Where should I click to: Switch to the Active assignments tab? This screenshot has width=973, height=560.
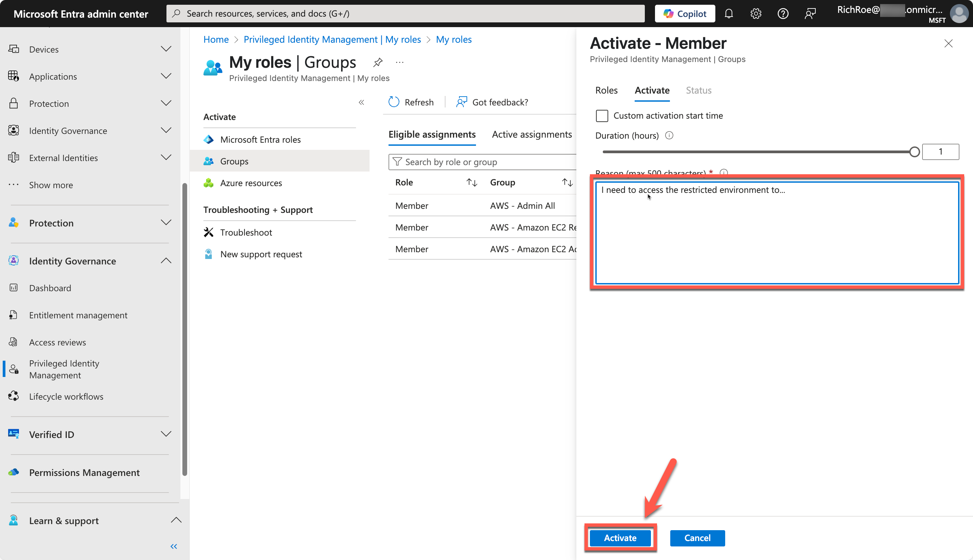(532, 134)
